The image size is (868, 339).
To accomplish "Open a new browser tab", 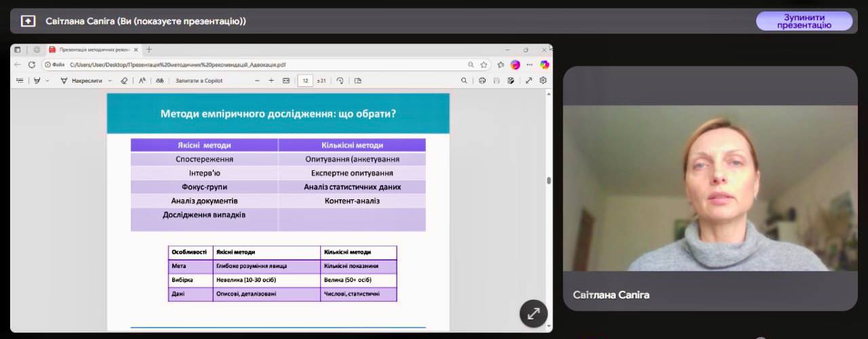I will click(149, 49).
